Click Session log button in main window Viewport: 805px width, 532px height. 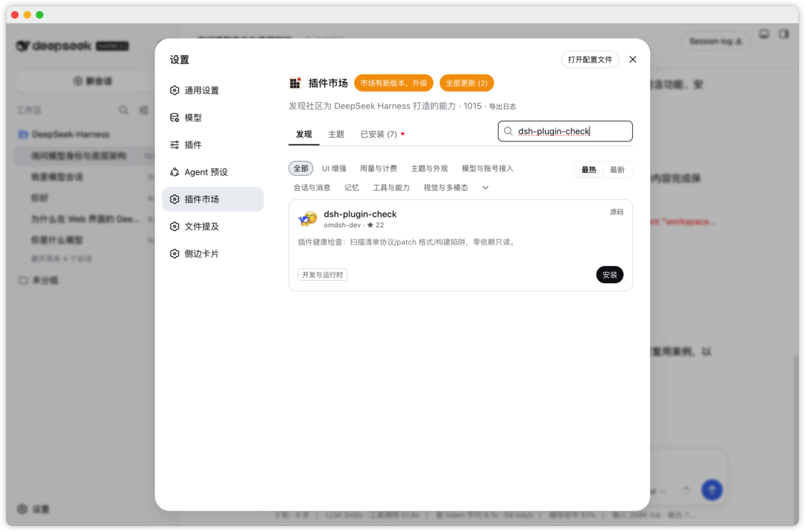[x=715, y=41]
